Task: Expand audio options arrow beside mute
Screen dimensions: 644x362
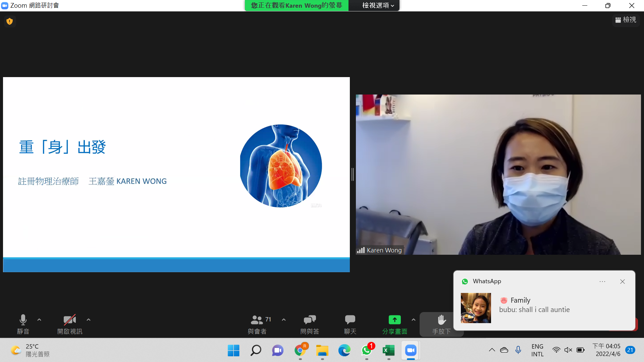Action: pos(39,320)
